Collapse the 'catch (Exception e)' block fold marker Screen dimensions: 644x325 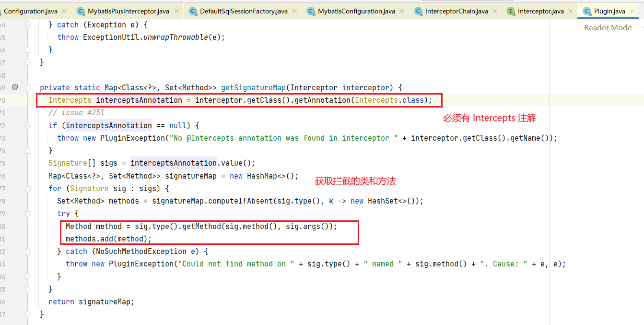point(28,24)
